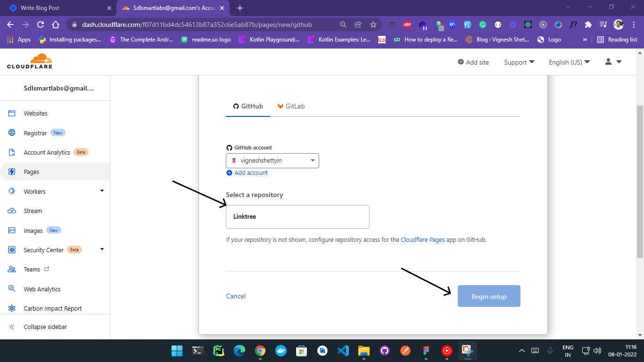Open media controls icon in Chrome toolbar
Image resolution: width=644 pixels, height=362 pixels.
[603, 25]
